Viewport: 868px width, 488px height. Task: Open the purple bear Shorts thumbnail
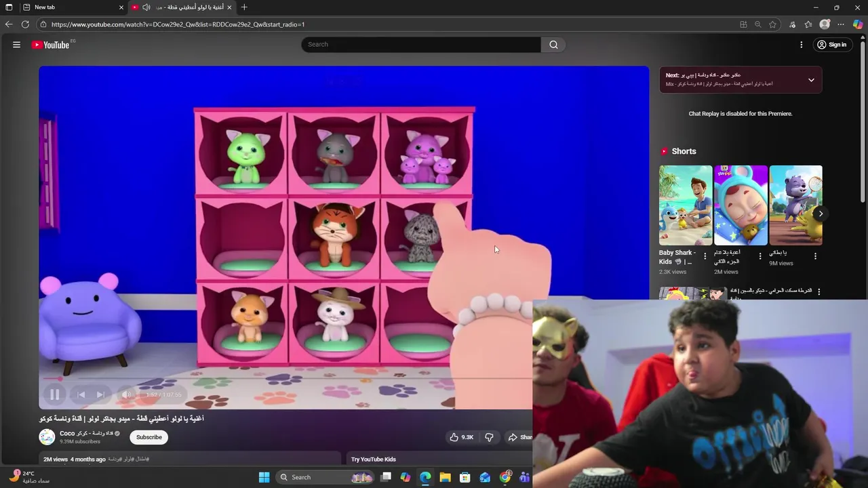point(795,205)
